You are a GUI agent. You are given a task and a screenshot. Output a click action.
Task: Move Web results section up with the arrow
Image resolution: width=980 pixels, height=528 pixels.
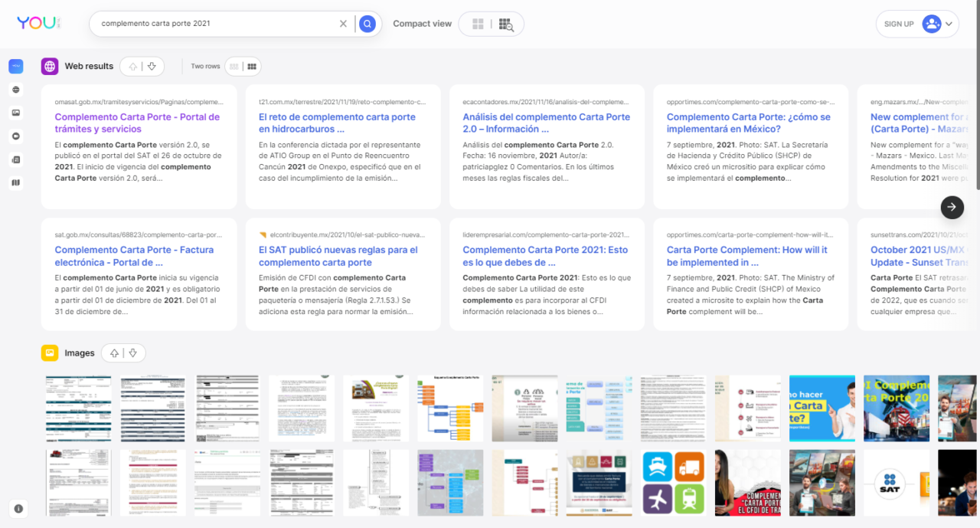coord(133,67)
